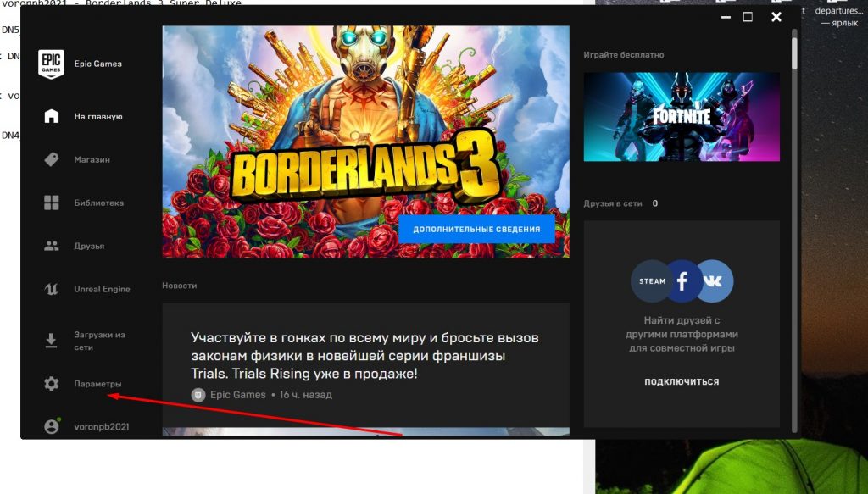Click the ПОДКЛЮЧИТЬСЯ link

point(682,382)
